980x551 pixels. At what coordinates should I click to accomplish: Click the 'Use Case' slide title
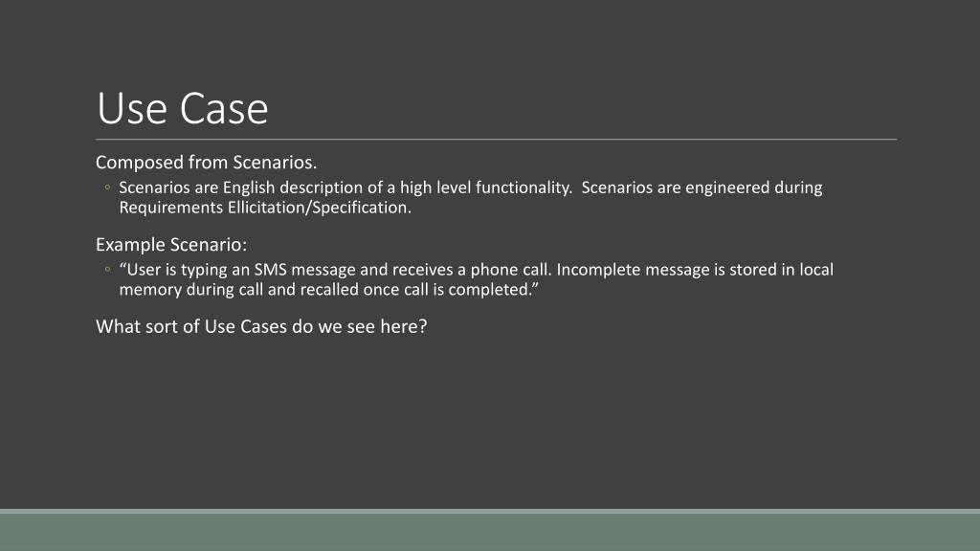pos(183,109)
